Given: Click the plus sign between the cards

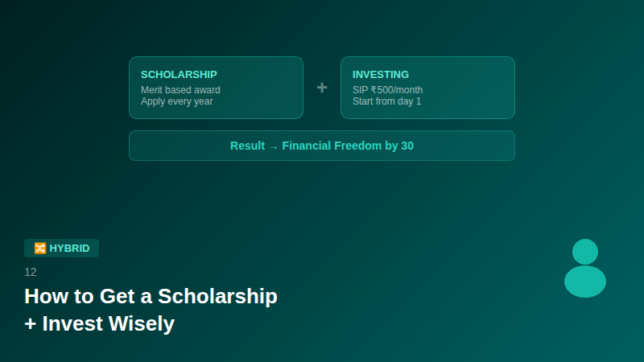Looking at the screenshot, I should 322,88.
